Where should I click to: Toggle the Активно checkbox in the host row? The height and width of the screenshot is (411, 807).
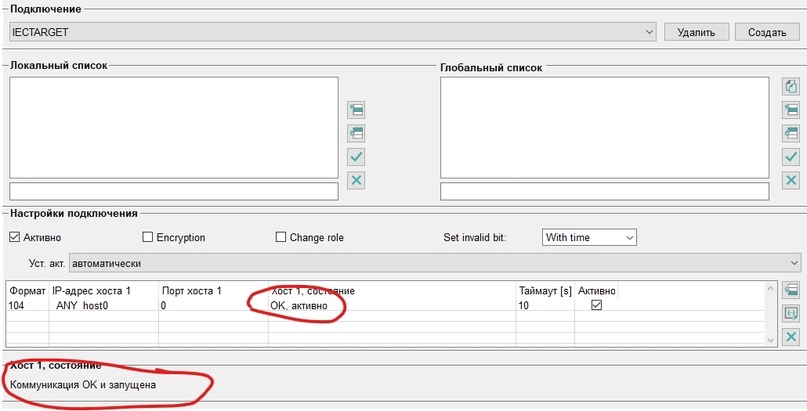(597, 305)
